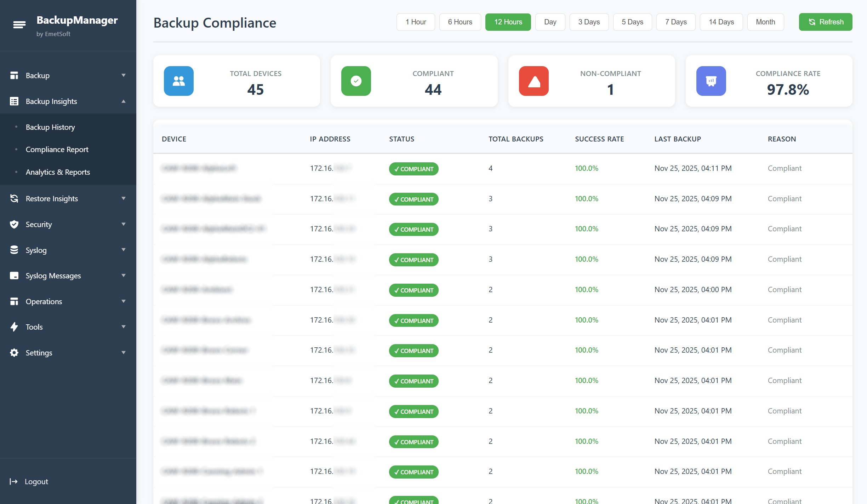
Task: Click the compliant count 44
Action: (x=433, y=89)
